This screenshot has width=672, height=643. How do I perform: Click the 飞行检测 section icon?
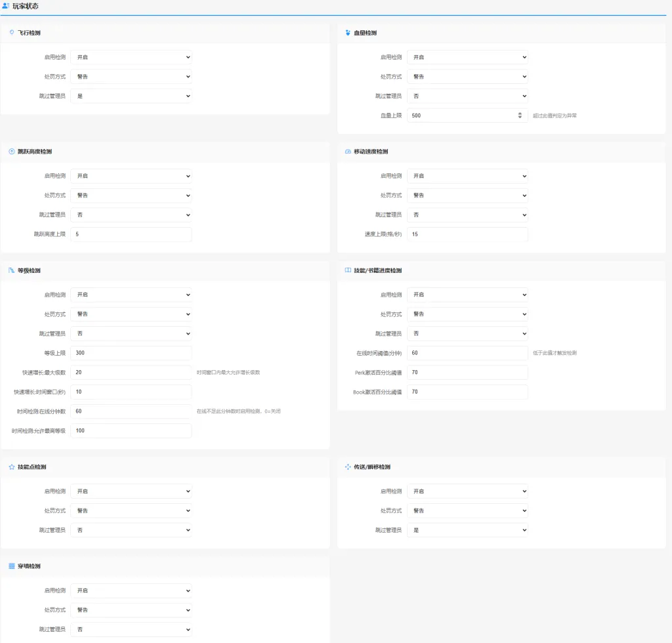click(12, 32)
